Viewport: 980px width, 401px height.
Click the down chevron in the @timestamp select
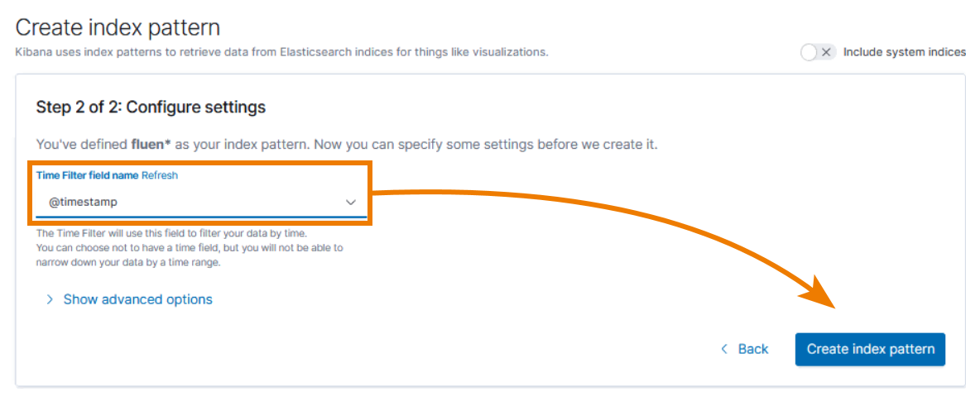(x=350, y=202)
